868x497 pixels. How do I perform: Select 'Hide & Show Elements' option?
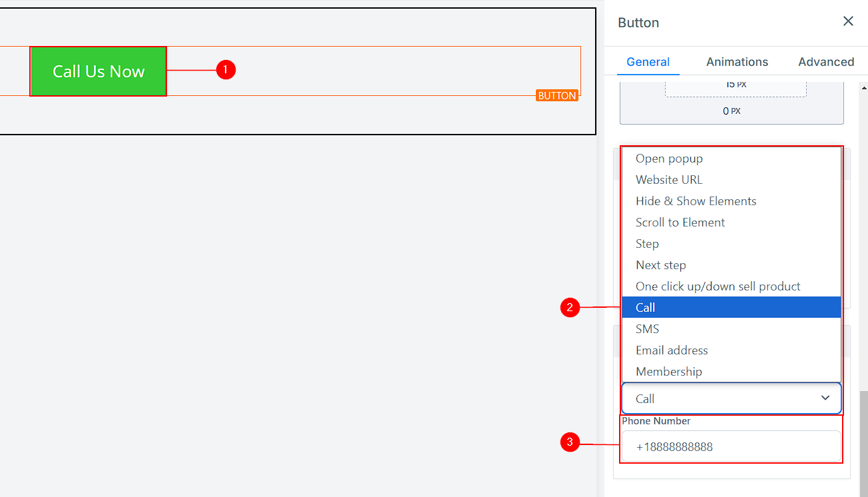coord(696,201)
